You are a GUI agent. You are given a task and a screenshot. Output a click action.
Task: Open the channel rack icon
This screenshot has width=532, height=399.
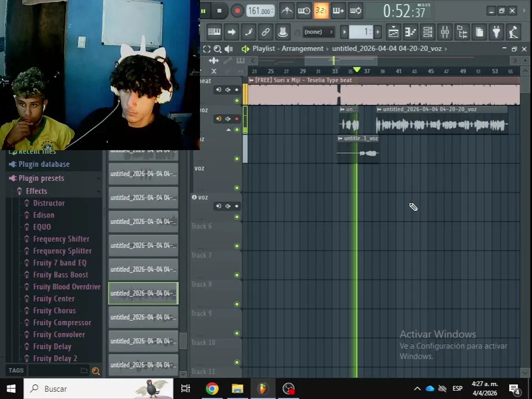[x=427, y=32]
